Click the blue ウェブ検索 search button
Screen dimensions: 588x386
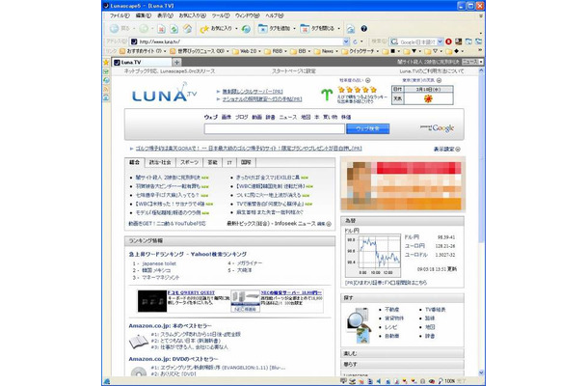pos(367,128)
